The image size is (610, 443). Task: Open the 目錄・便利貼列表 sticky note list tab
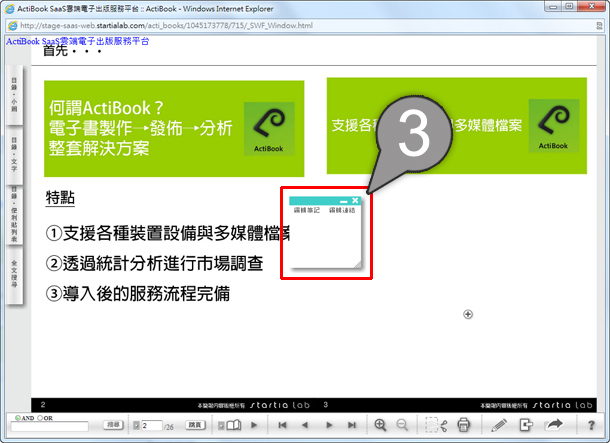(14, 214)
